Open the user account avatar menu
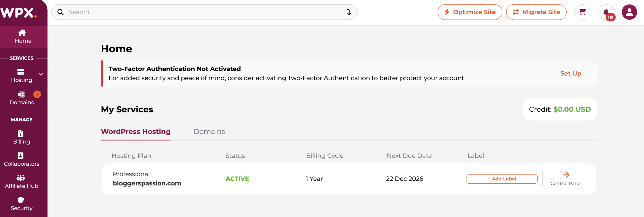The height and width of the screenshot is (217, 644). 629,12
